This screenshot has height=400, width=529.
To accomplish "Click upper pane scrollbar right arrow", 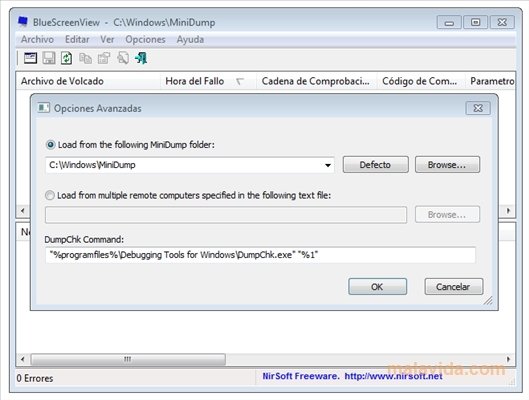I will coord(508,211).
